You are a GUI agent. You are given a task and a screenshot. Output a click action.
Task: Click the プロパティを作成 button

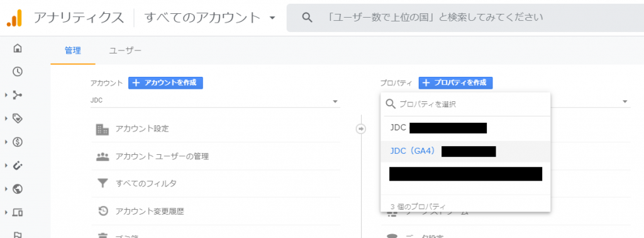click(x=455, y=82)
